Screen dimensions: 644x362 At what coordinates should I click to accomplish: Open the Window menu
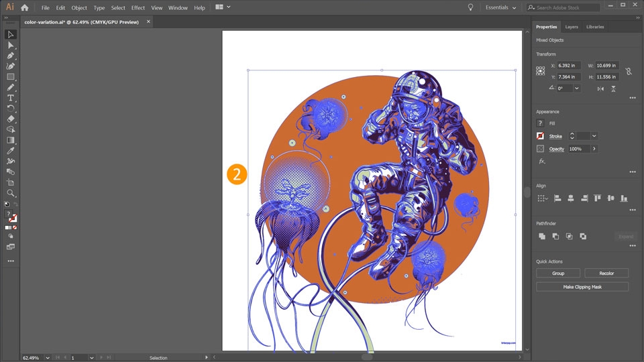point(178,8)
